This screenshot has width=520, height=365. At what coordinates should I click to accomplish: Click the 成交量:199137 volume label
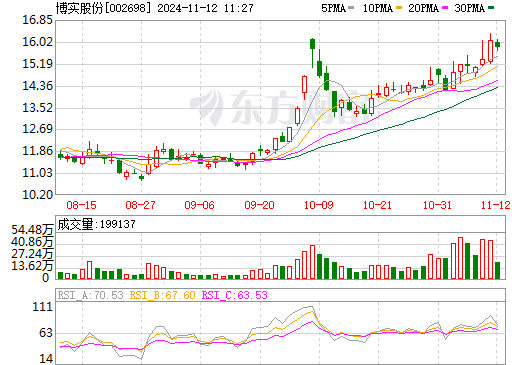click(x=97, y=224)
